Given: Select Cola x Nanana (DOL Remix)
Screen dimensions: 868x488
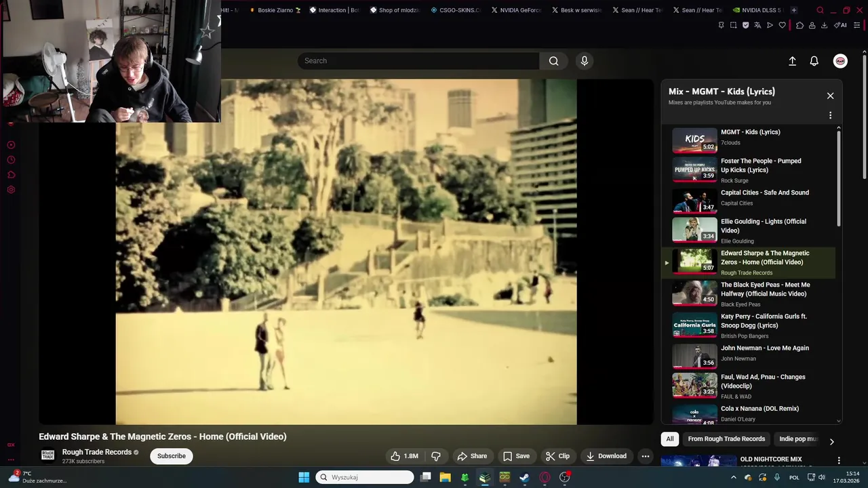Looking at the screenshot, I should point(750,413).
